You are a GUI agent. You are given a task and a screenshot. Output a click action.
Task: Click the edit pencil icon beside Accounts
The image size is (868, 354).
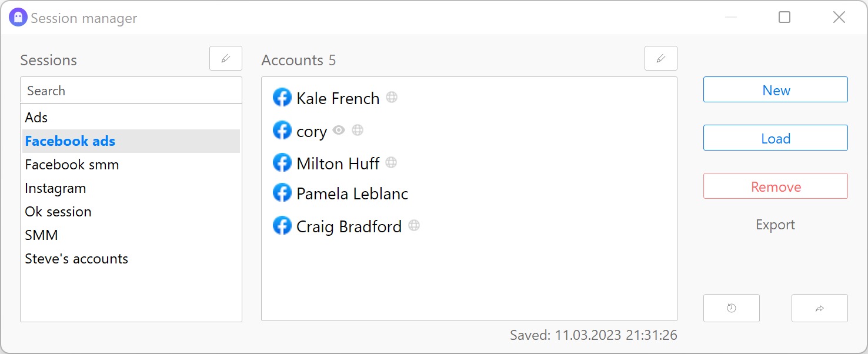pos(661,58)
